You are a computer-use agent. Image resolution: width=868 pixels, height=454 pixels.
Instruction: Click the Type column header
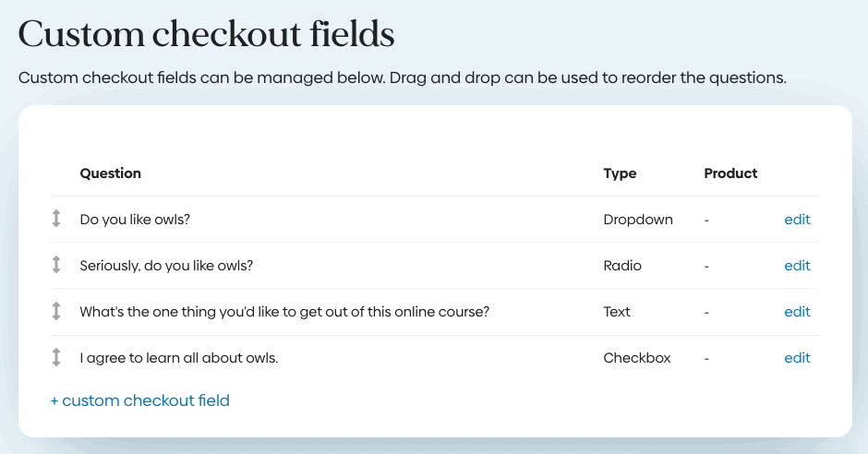pyautogui.click(x=620, y=173)
